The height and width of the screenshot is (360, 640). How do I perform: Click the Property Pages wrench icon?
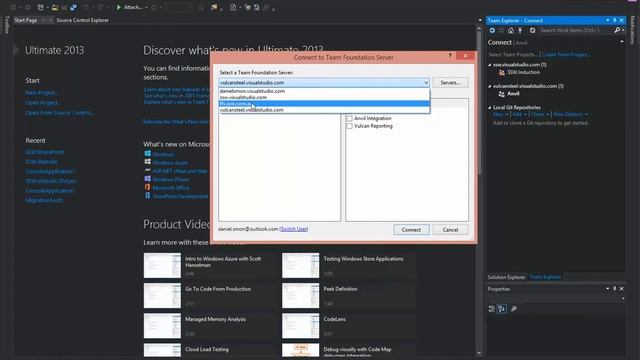(513, 309)
